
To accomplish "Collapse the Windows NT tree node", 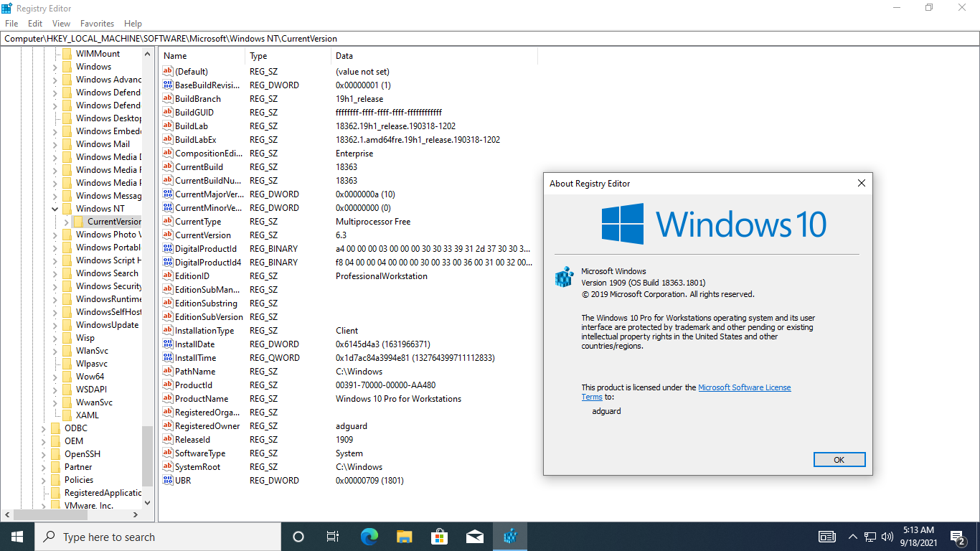I will pyautogui.click(x=55, y=208).
